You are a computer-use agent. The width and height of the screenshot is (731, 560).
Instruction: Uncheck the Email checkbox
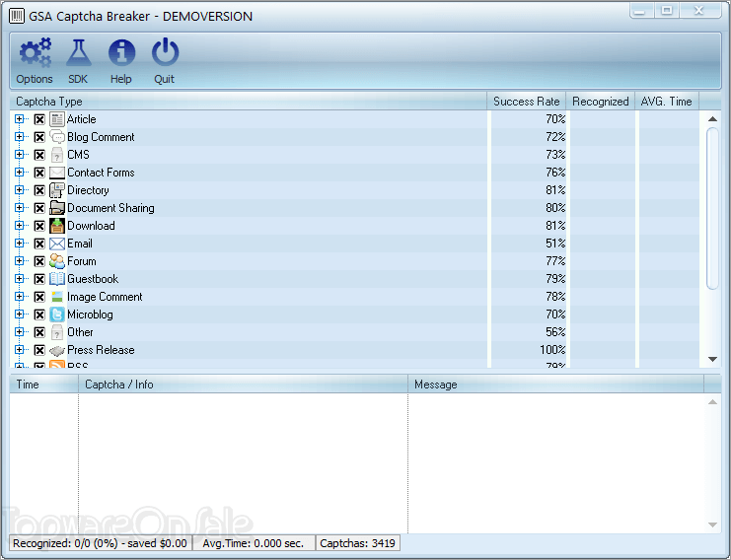pyautogui.click(x=39, y=244)
